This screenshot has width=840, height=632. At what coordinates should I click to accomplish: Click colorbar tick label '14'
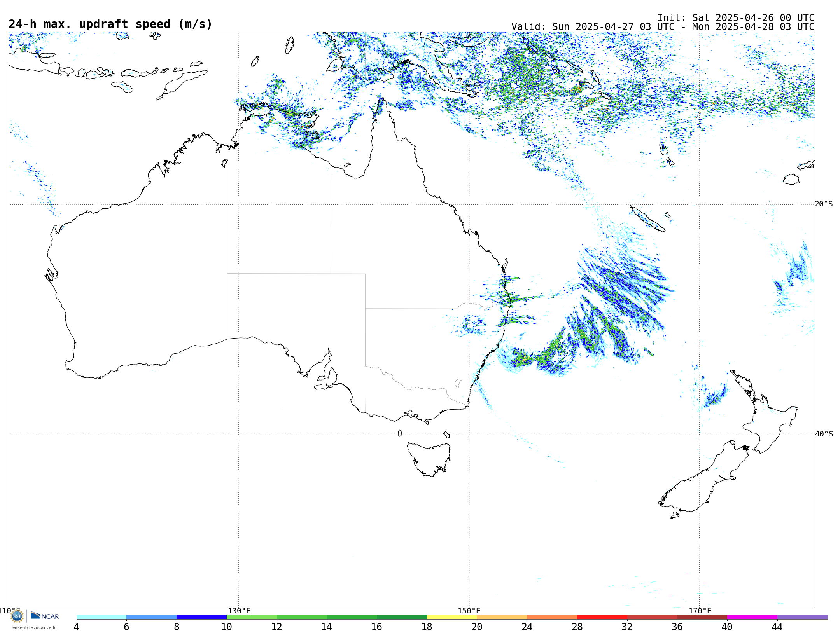point(327,627)
